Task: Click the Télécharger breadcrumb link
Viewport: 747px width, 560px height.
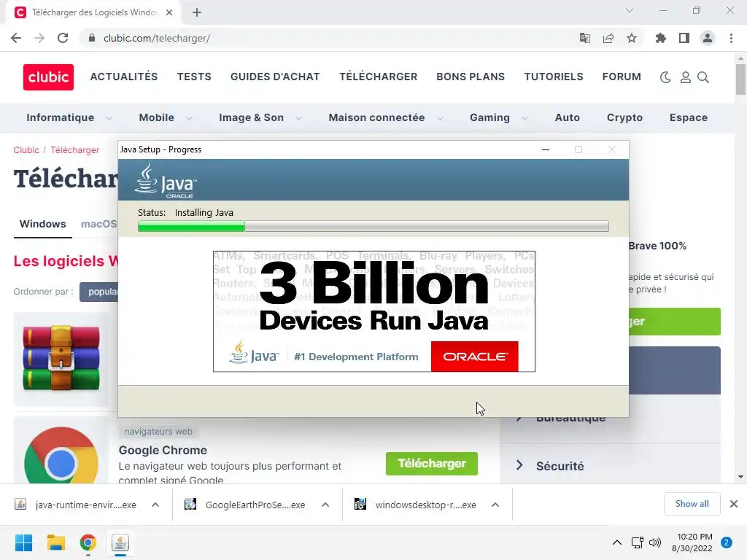Action: pos(75,150)
